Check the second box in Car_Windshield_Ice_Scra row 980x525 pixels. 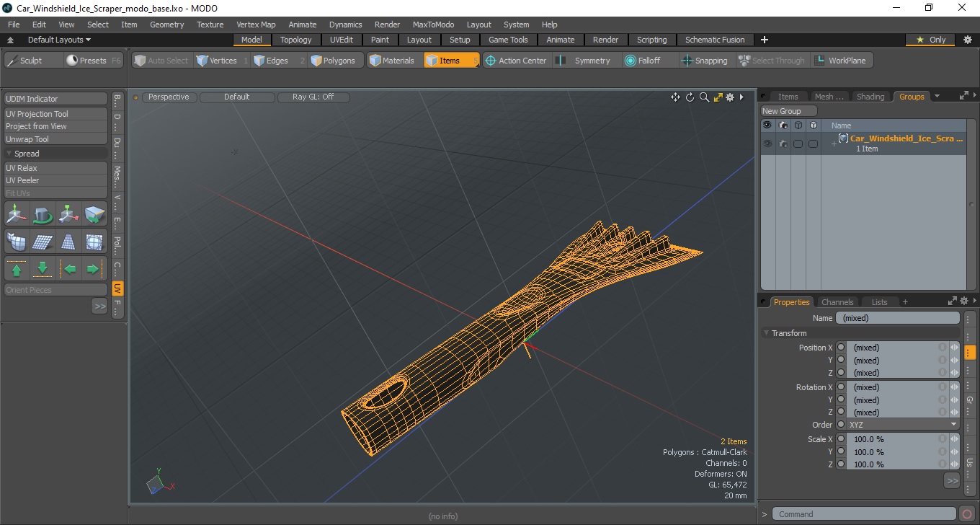click(813, 144)
